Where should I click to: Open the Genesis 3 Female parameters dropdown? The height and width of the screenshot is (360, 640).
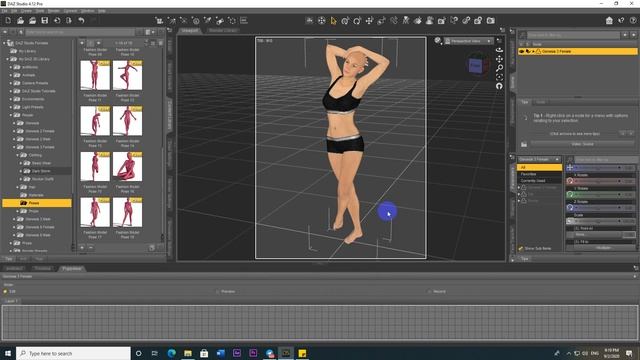[x=539, y=159]
